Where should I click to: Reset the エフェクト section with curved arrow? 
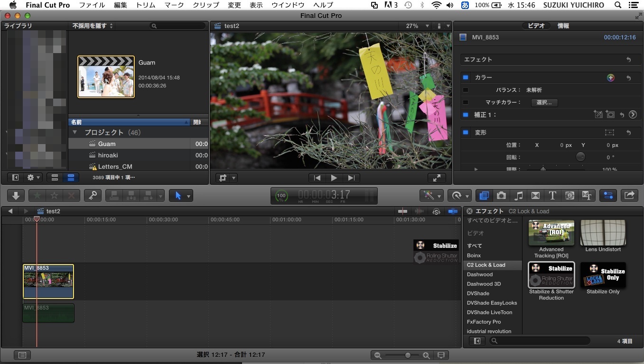(629, 60)
